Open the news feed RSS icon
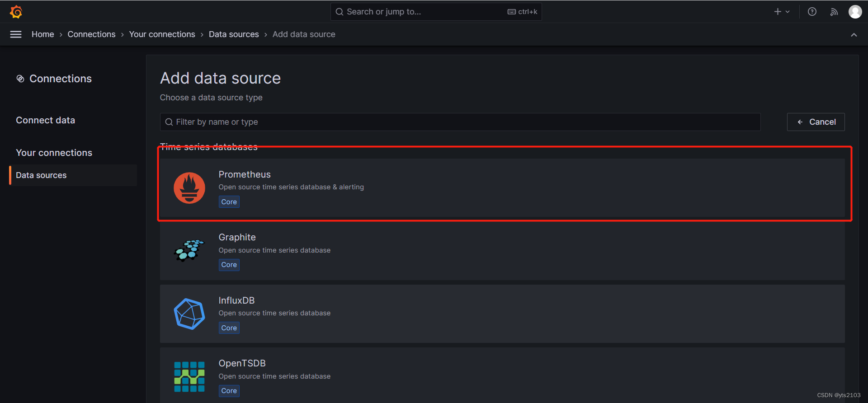The width and height of the screenshot is (868, 403). (x=834, y=12)
